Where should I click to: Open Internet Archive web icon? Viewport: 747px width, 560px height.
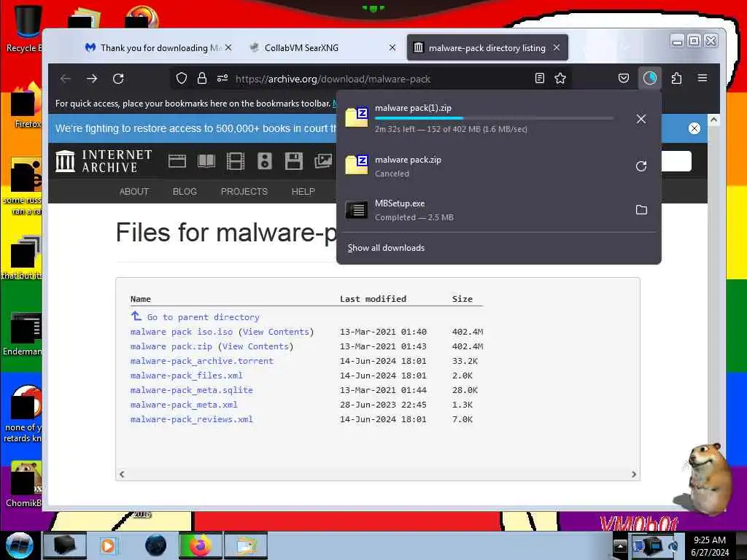click(177, 161)
